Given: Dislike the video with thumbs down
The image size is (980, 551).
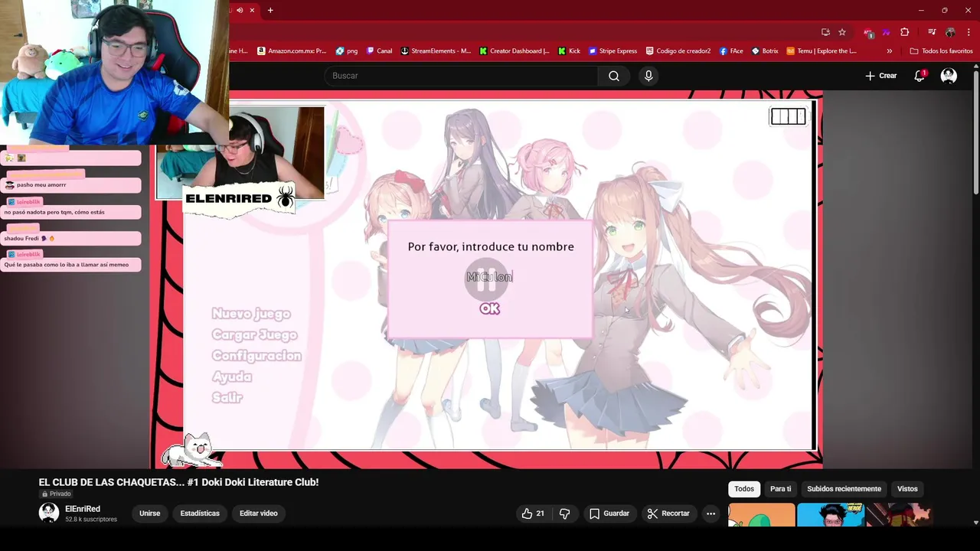Looking at the screenshot, I should click(565, 514).
